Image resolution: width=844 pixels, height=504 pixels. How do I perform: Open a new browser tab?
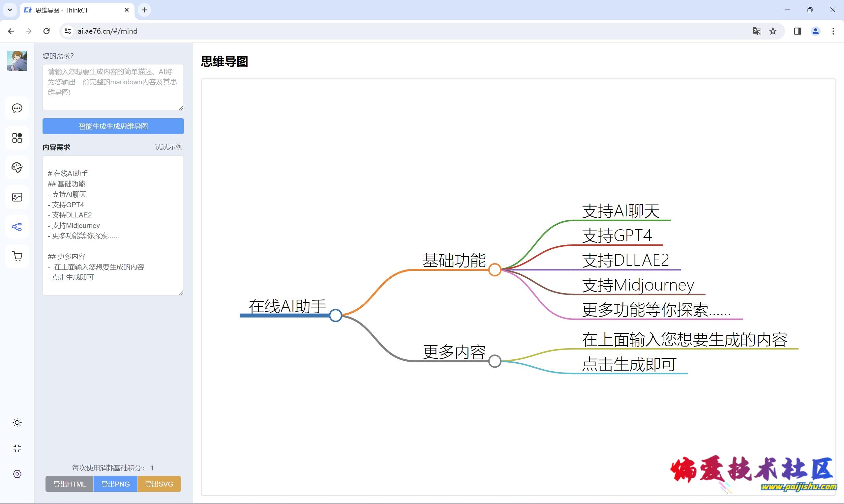click(x=144, y=10)
